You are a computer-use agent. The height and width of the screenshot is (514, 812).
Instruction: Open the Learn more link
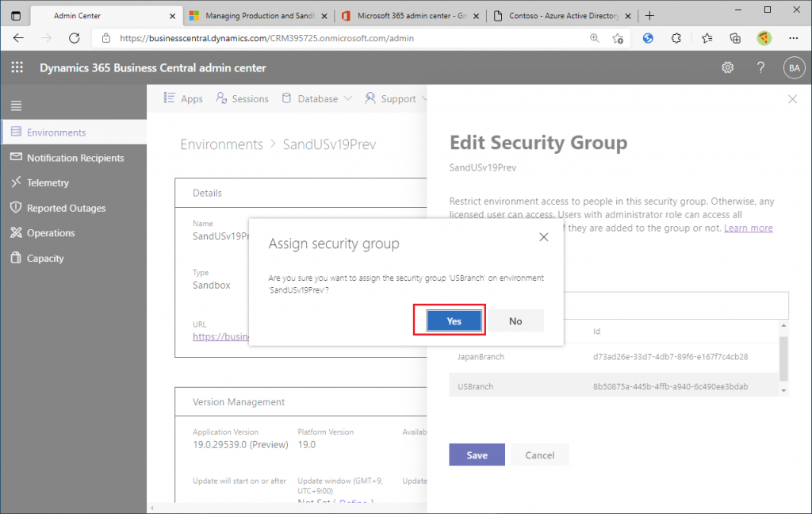(x=748, y=228)
